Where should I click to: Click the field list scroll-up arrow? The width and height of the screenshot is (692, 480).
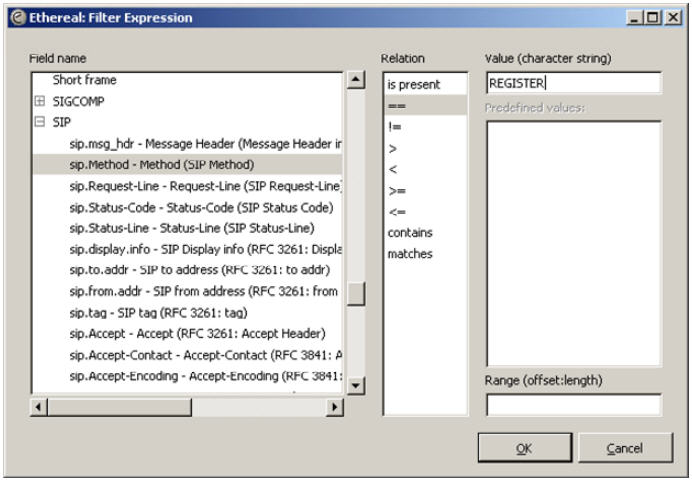coord(356,80)
